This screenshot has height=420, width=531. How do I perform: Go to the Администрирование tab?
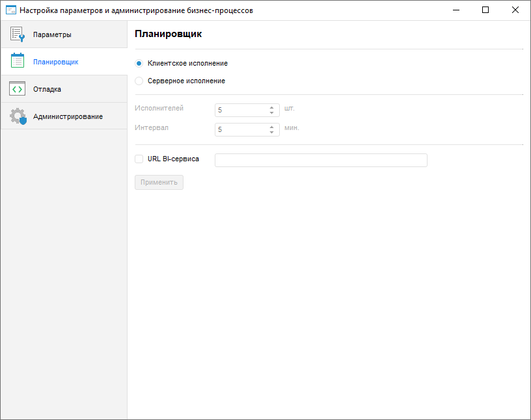[68, 116]
